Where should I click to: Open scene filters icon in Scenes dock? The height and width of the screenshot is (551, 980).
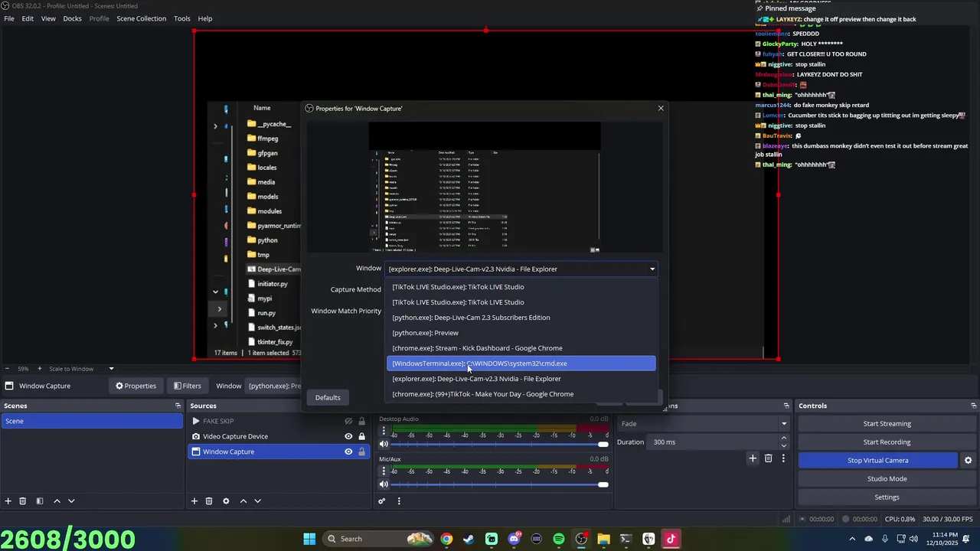point(39,501)
